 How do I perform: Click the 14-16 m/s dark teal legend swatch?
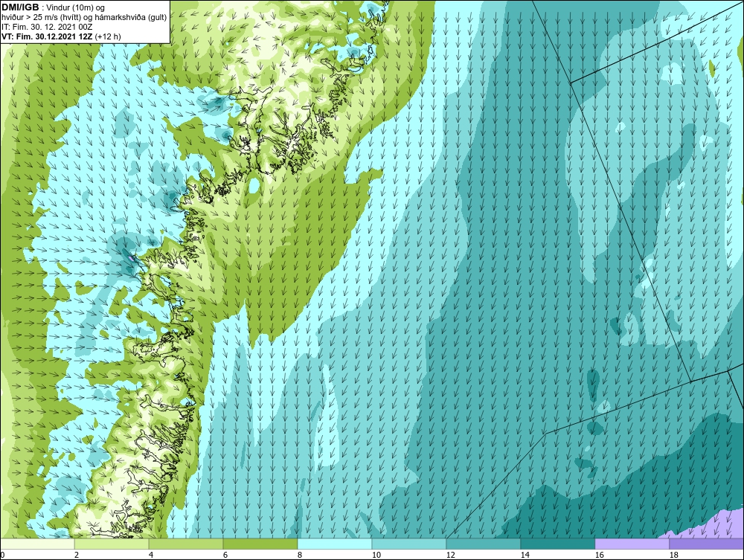[x=557, y=544]
